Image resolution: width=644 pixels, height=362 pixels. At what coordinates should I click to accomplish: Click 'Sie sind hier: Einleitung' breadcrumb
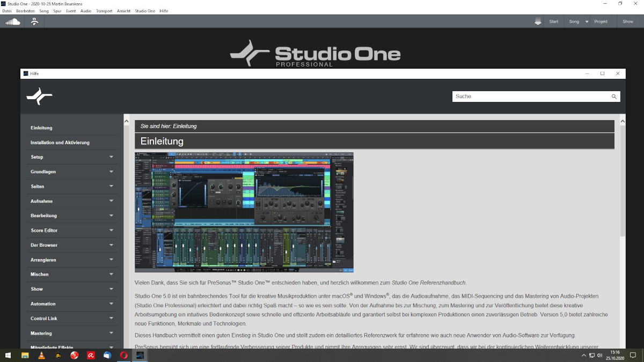pos(169,126)
